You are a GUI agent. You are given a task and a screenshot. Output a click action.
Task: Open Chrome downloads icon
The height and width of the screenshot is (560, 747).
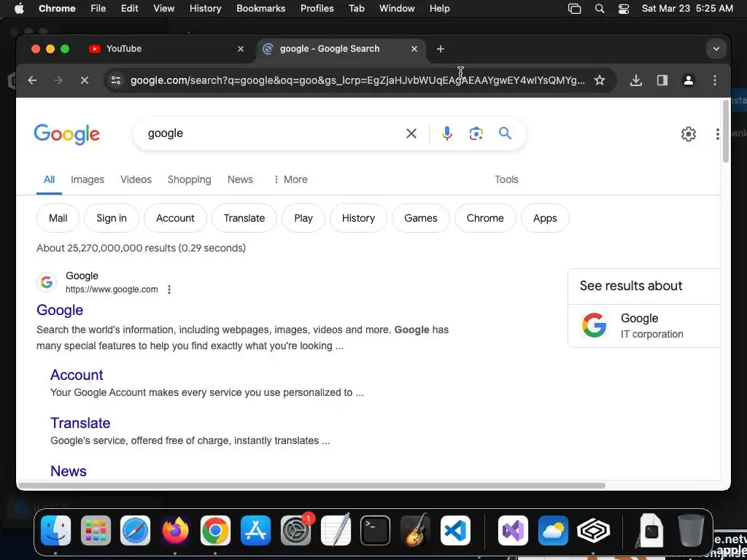pyautogui.click(x=635, y=80)
